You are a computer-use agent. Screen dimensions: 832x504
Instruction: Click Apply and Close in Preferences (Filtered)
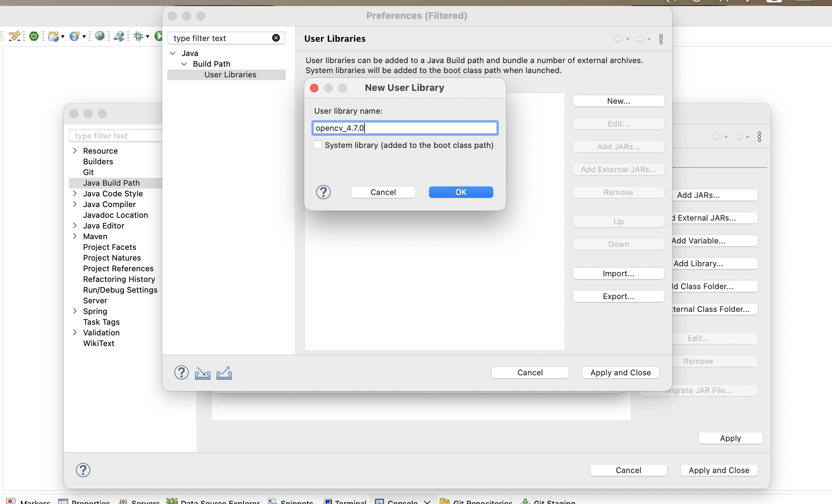(x=621, y=372)
